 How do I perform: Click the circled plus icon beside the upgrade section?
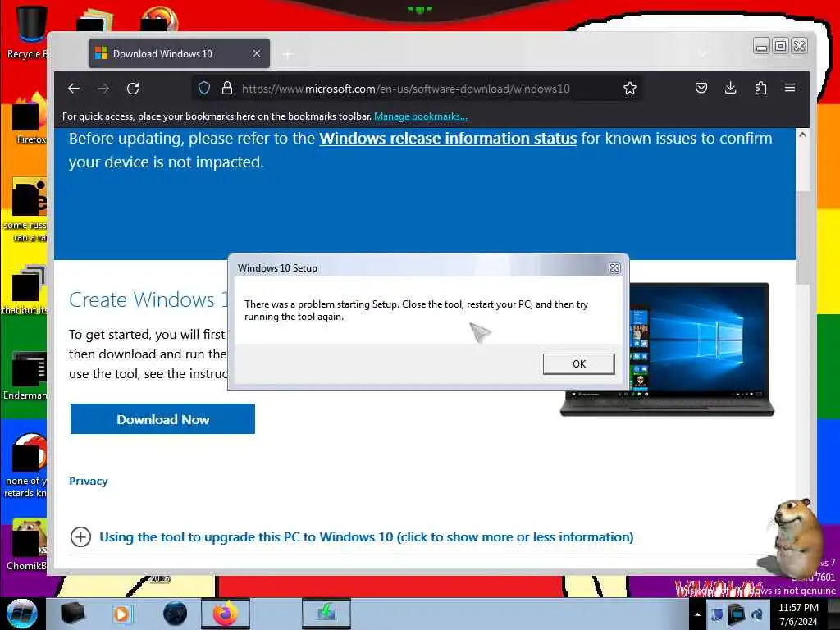[x=80, y=536]
